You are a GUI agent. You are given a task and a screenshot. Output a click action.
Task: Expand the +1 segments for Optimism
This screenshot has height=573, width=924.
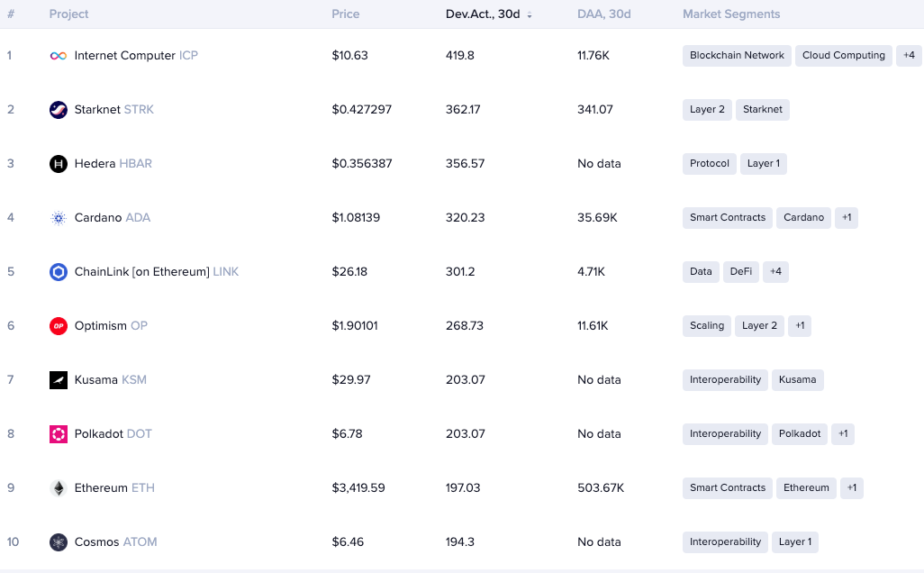click(x=800, y=326)
